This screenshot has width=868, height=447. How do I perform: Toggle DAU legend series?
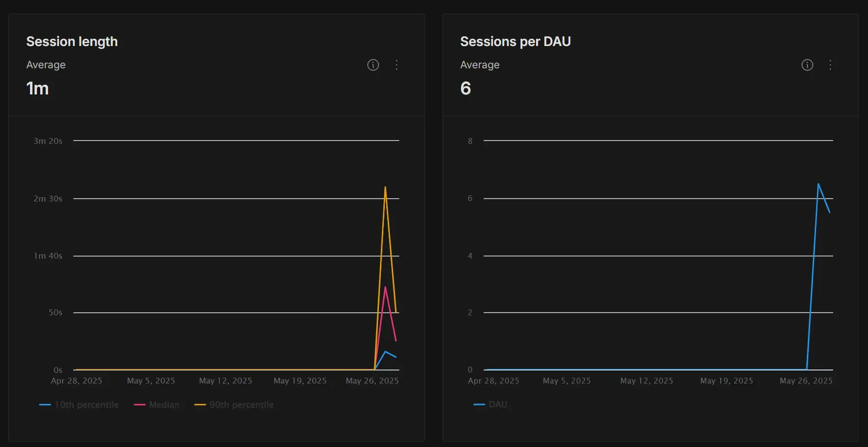[490, 404]
